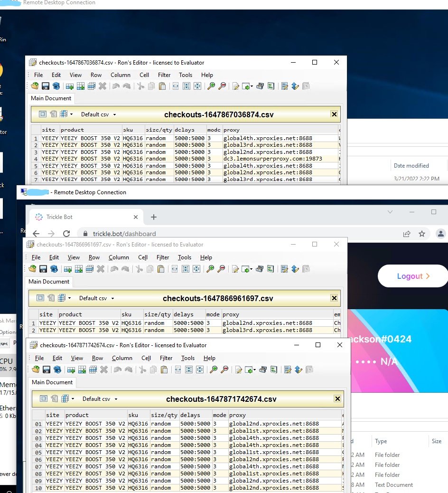This screenshot has height=493, width=448.
Task: Open export dropdown arrow in checkouts-1647871742674 toolbar
Action: tap(254, 370)
